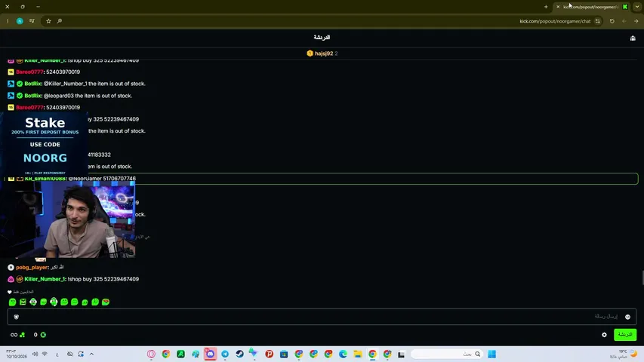Open the gift leaderboard icon in chat header
The image size is (644, 362).
point(633,38)
